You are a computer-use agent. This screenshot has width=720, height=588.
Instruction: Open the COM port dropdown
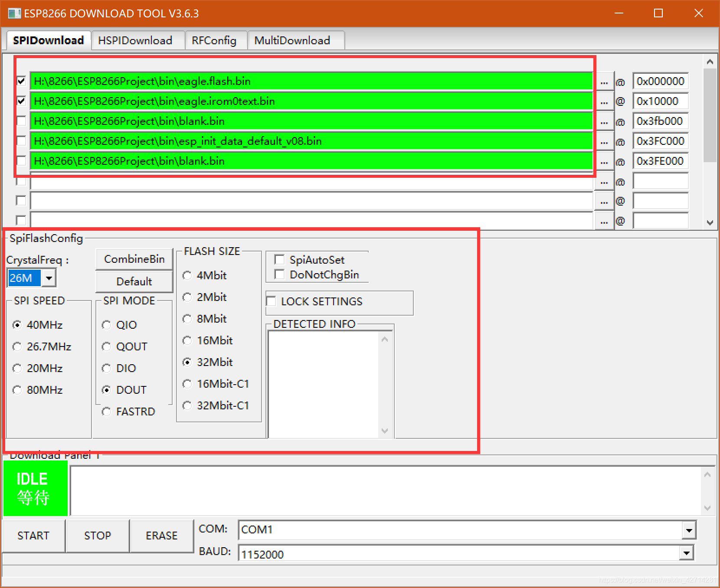(x=688, y=530)
